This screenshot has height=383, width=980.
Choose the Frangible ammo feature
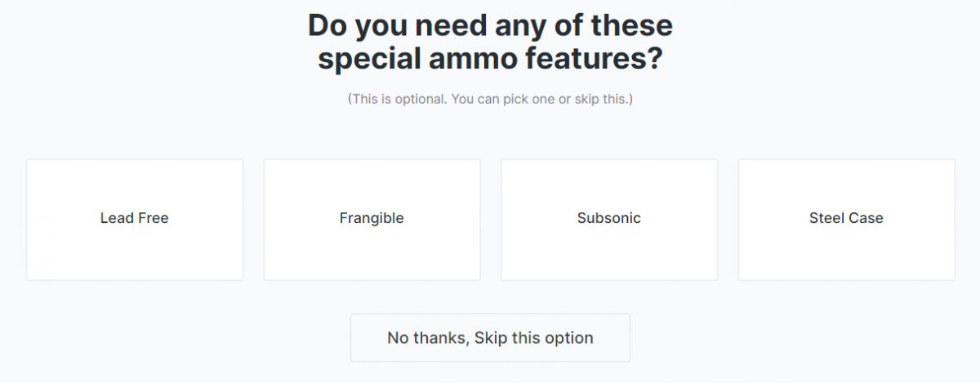(x=372, y=219)
